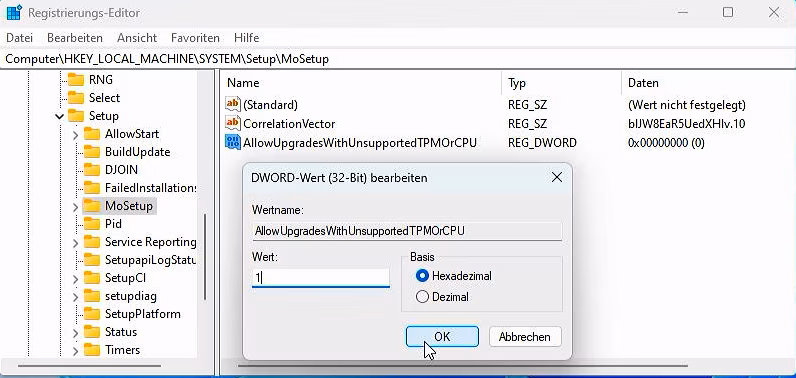The width and height of the screenshot is (796, 378).
Task: Click the data 0x00000000 (0)
Action: coord(666,143)
